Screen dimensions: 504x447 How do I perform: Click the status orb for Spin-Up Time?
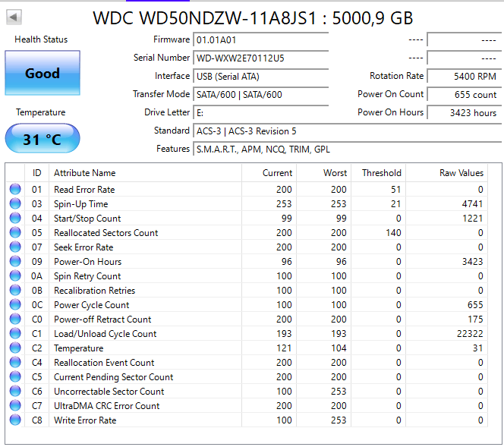pos(15,203)
